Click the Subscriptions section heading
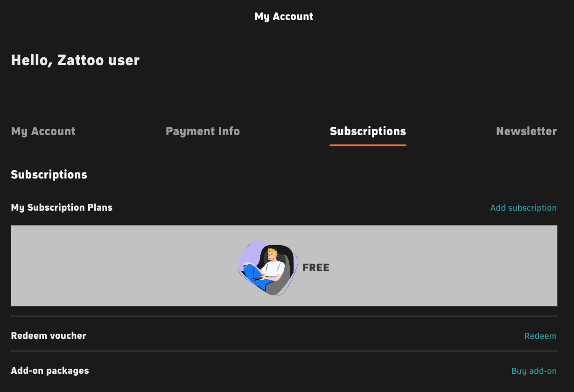 pyautogui.click(x=49, y=175)
